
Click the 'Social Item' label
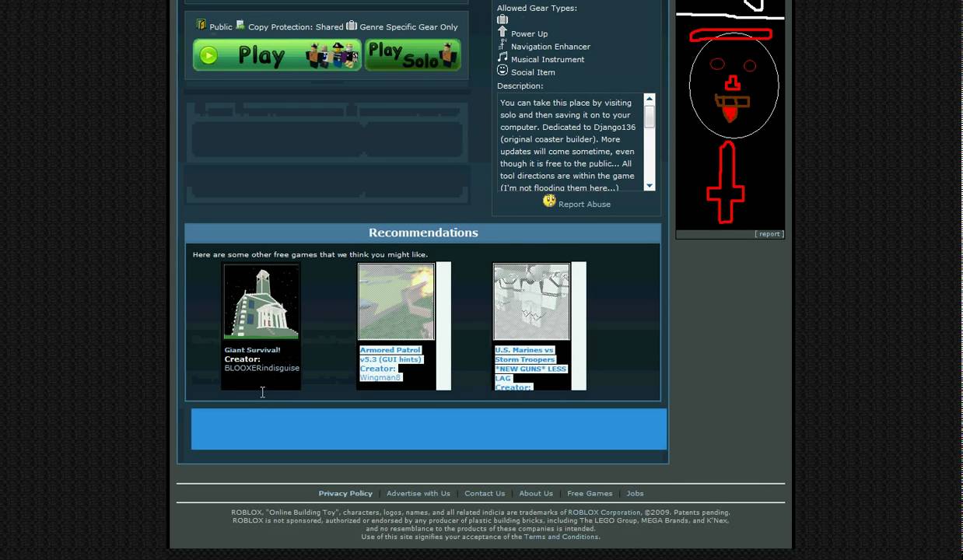pyautogui.click(x=533, y=72)
